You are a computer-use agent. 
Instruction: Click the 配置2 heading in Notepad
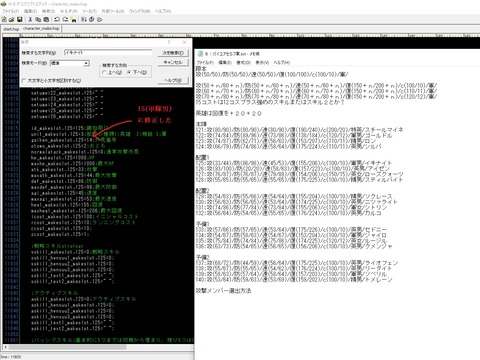pyautogui.click(x=202, y=191)
